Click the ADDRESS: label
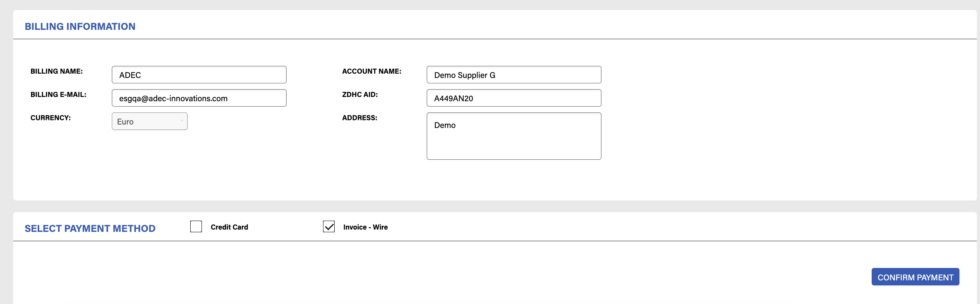The height and width of the screenshot is (304, 980). tap(360, 118)
